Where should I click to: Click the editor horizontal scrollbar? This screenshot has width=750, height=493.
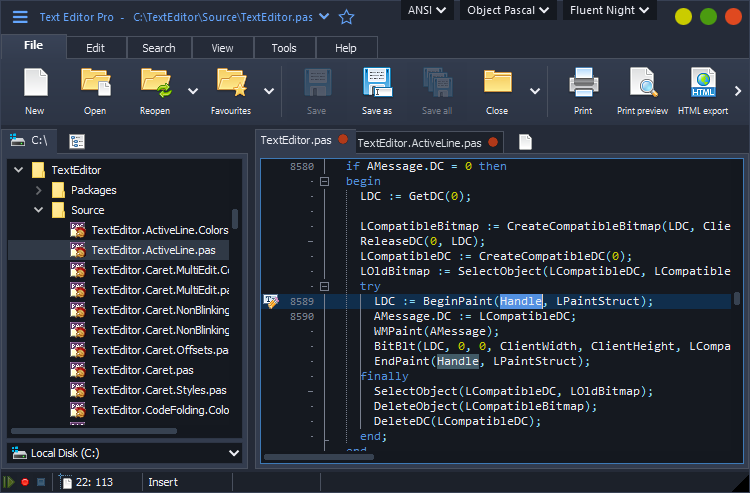click(319, 457)
